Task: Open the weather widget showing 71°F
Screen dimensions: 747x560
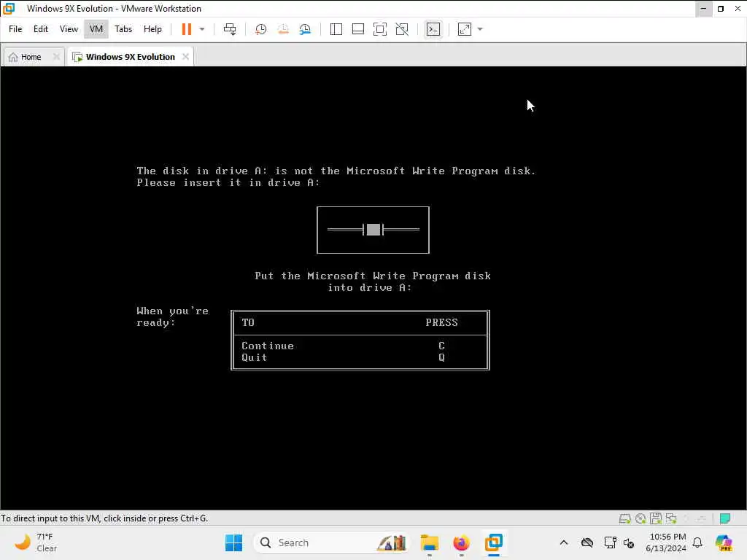Action: point(36,542)
